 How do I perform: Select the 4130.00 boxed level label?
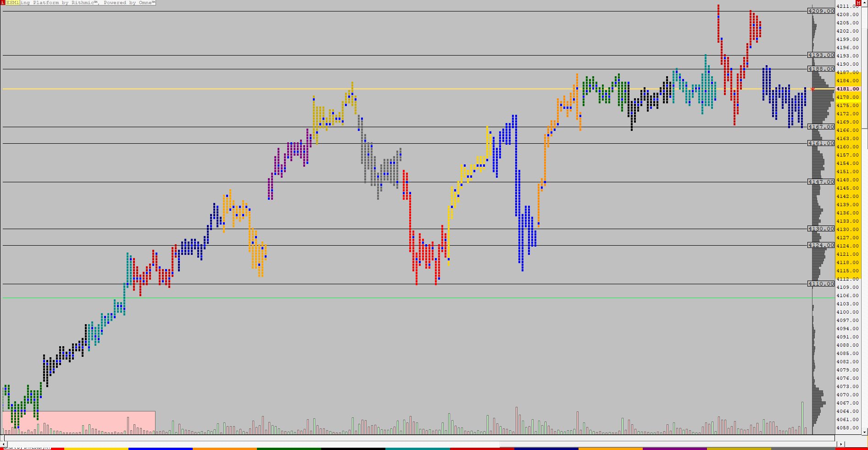click(x=821, y=229)
